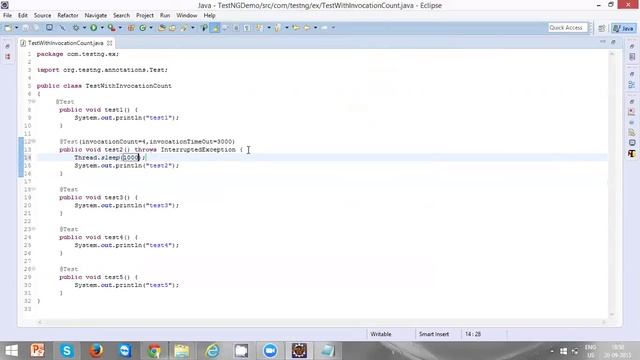
Task: Click the New Java Class icon
Action: 142,28
